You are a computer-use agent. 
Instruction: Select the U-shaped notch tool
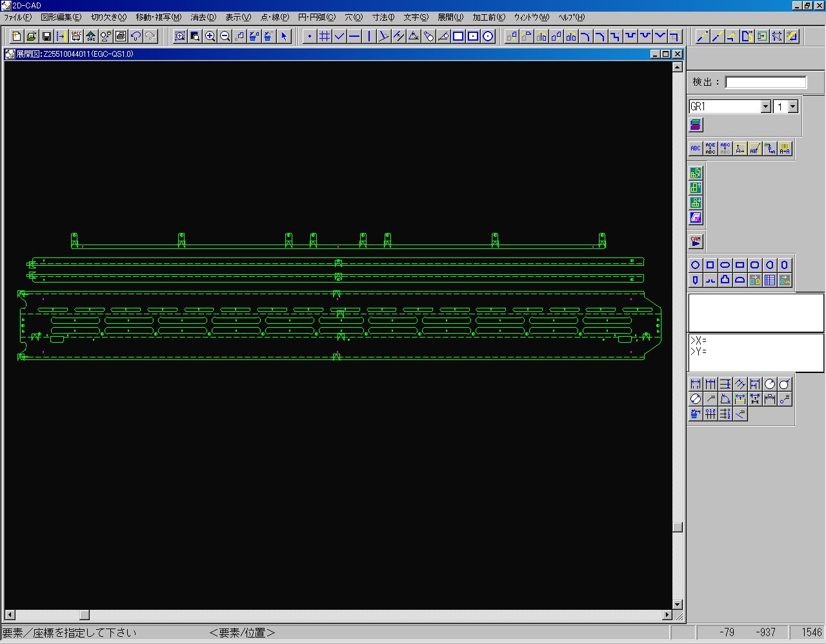[630, 36]
